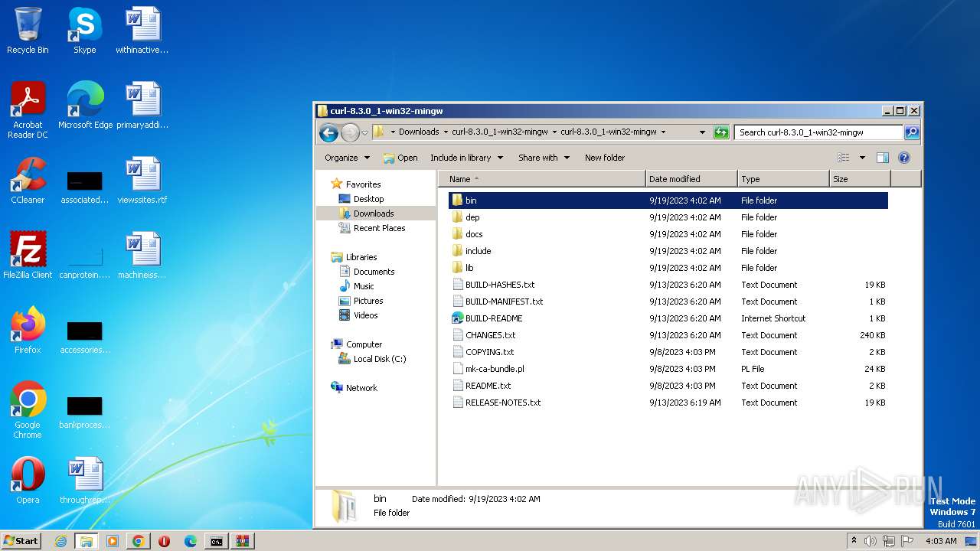Open recent pages dropdown arrow
This screenshot has height=551, width=980.
point(364,132)
